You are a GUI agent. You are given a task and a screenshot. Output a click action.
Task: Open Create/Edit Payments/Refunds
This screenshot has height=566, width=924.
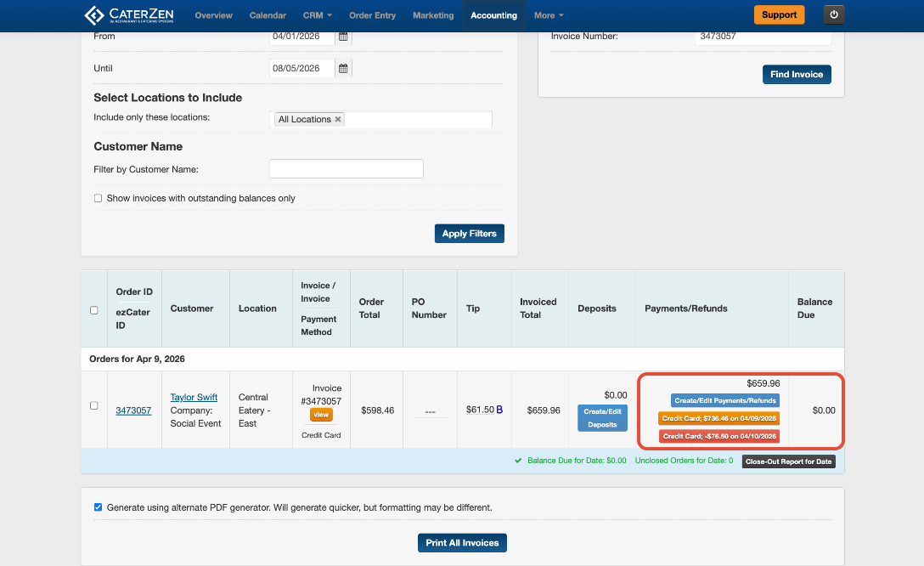pos(724,400)
